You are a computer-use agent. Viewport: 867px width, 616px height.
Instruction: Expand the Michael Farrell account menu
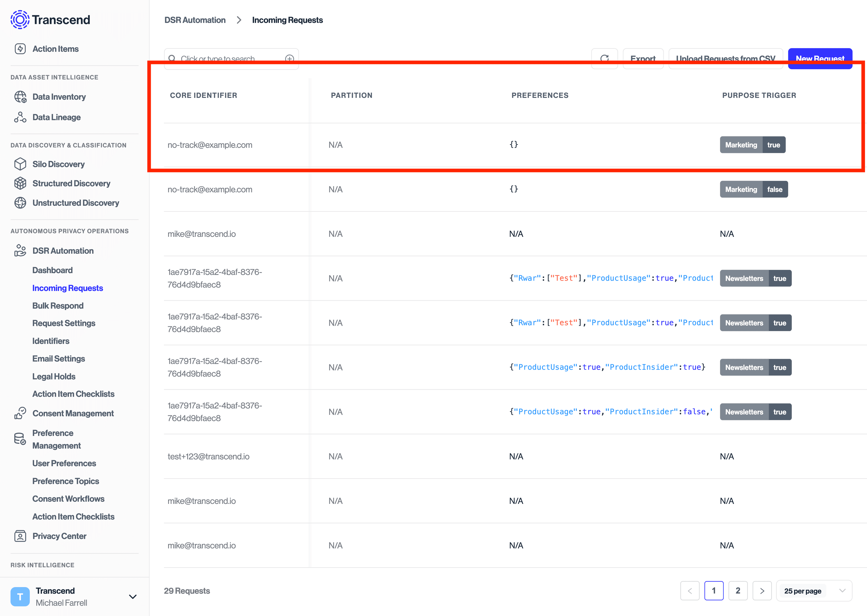133,596
